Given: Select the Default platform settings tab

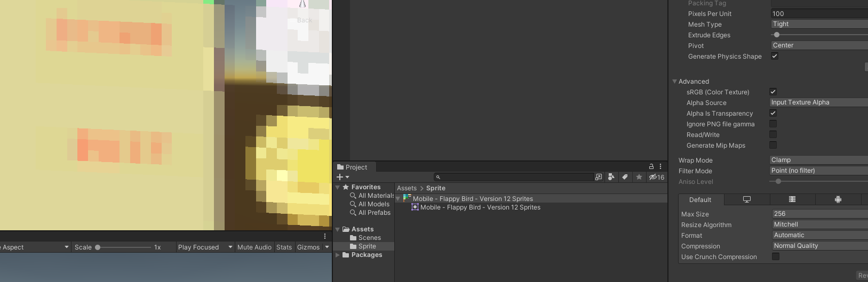Looking at the screenshot, I should 700,200.
